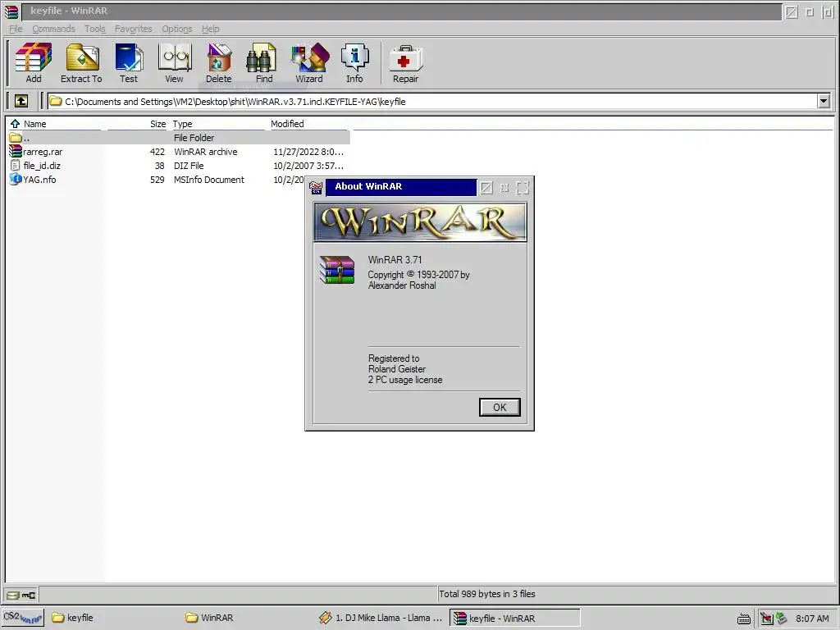This screenshot has height=630, width=840.
Task: Click the WinRAR title bar icon
Action: click(x=11, y=11)
